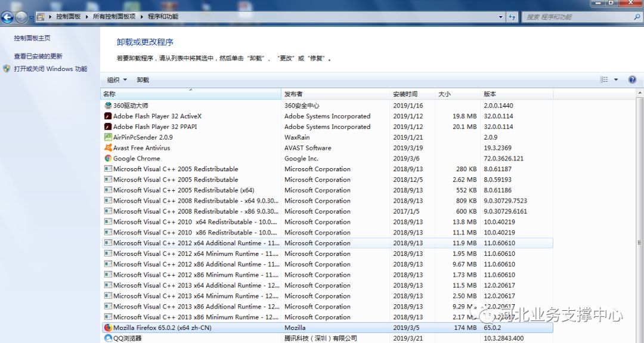The width and height of the screenshot is (644, 343).
Task: Click the Avast Free Antivirus icon
Action: tap(108, 148)
